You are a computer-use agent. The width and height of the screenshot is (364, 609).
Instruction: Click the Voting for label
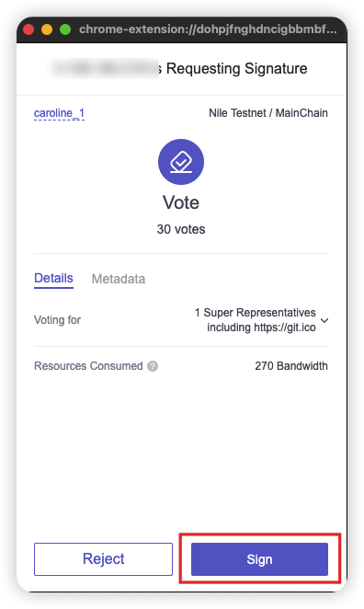tap(57, 320)
